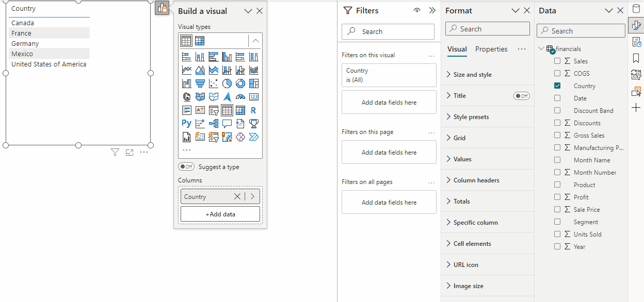The width and height of the screenshot is (644, 302).
Task: Choose the gauge visual type
Action: (240, 97)
